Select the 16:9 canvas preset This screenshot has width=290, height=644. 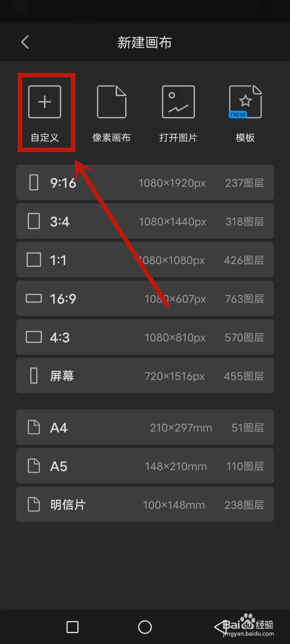click(x=145, y=298)
